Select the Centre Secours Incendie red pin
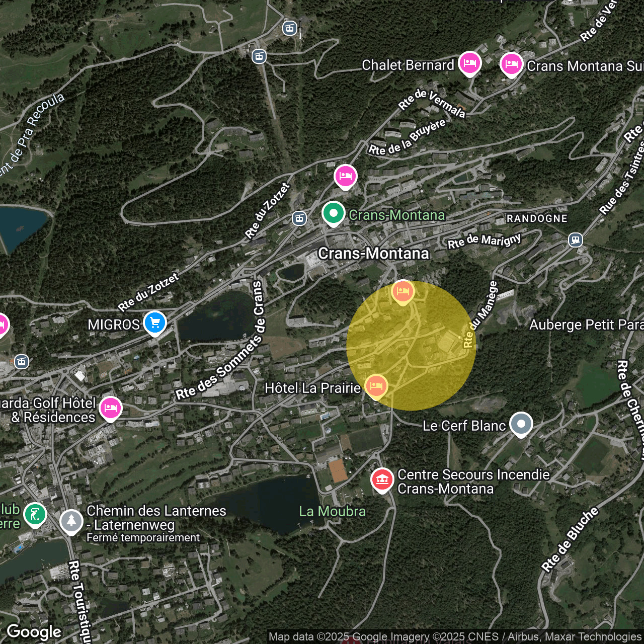644x644 pixels. (x=382, y=479)
